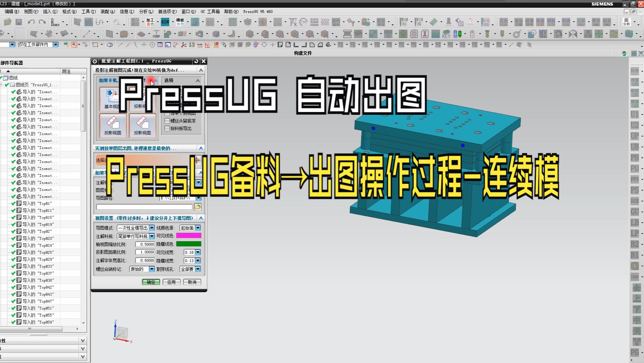Toggle the 螺丝头留底深 checkbox

(x=167, y=121)
